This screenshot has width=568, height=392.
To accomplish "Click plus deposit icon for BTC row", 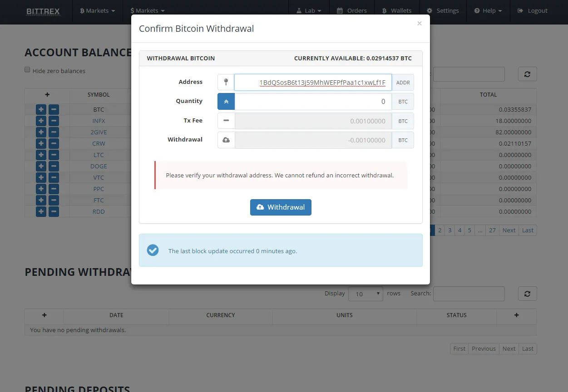I will click(x=41, y=109).
